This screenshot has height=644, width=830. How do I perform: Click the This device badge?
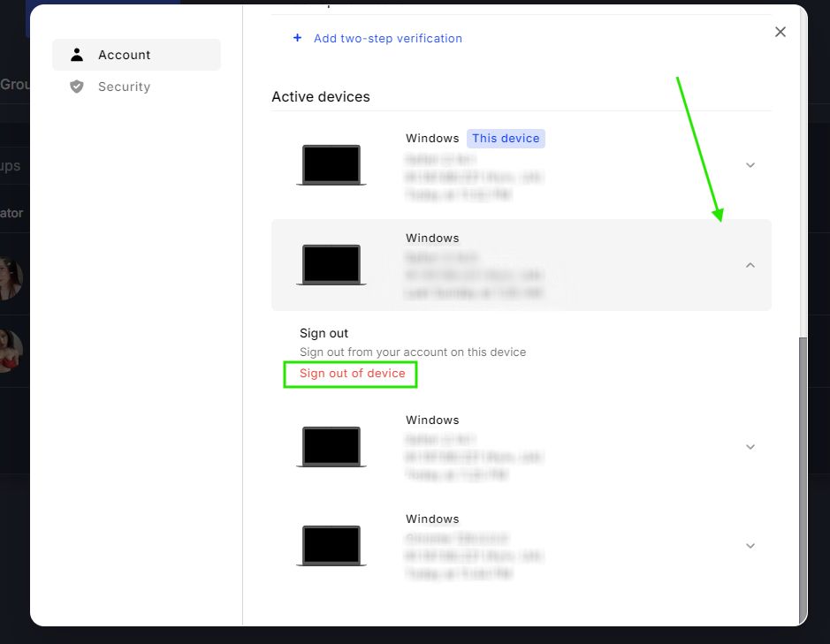[x=506, y=139]
